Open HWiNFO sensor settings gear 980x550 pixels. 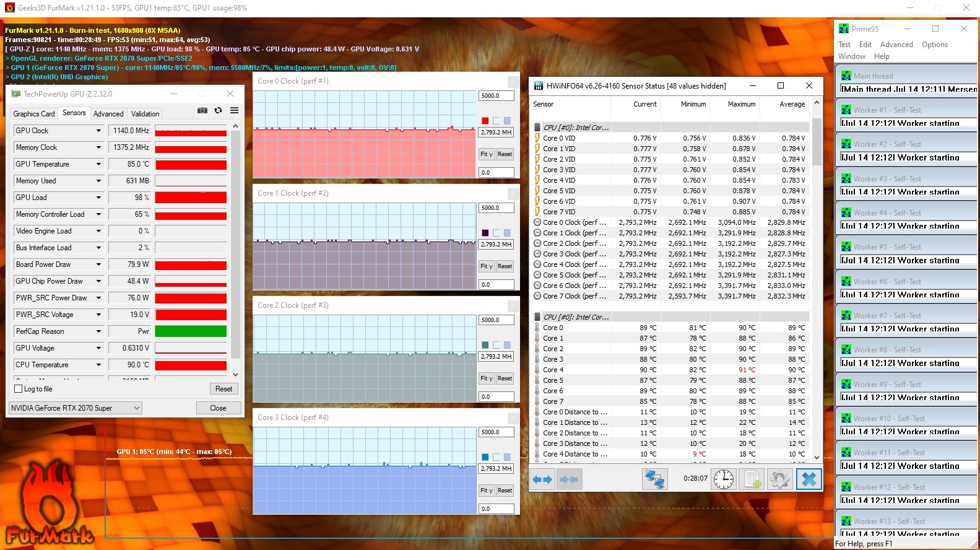(x=779, y=479)
